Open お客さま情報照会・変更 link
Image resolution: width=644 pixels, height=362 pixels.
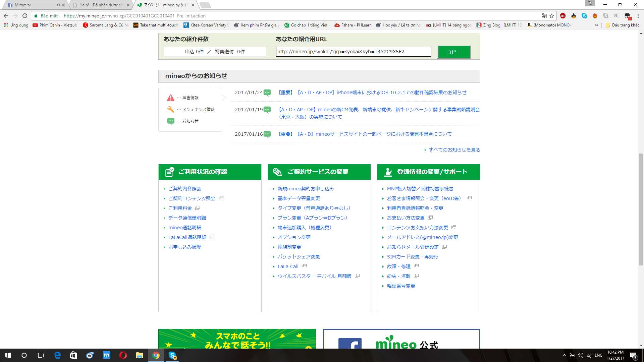[x=424, y=198]
